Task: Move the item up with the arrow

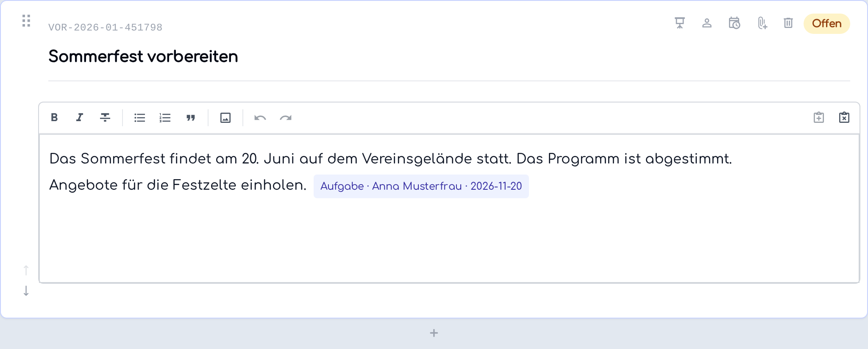Action: 26,270
